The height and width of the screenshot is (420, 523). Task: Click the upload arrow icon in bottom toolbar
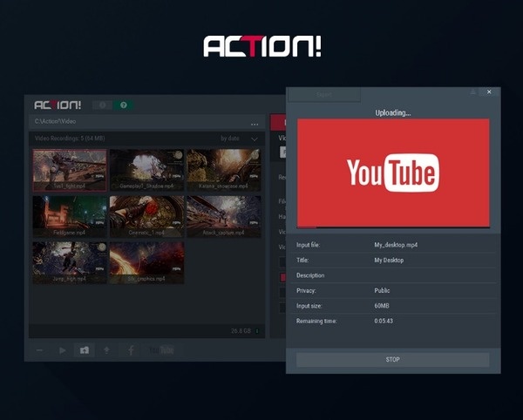106,350
